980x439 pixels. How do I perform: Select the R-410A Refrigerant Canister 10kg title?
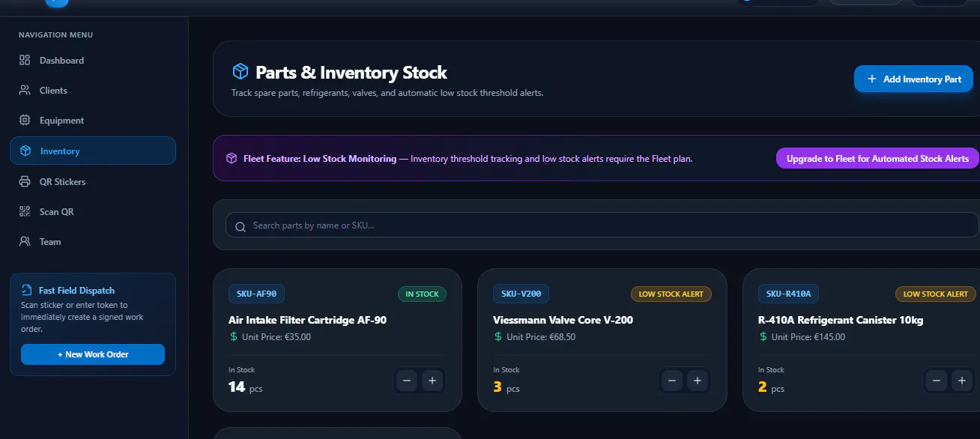tap(841, 320)
